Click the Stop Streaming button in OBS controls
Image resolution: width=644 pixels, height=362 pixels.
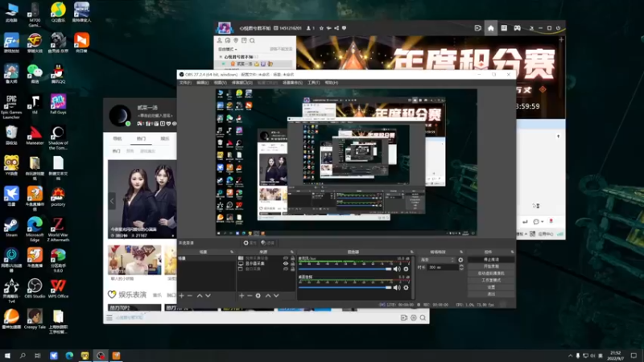pyautogui.click(x=491, y=259)
